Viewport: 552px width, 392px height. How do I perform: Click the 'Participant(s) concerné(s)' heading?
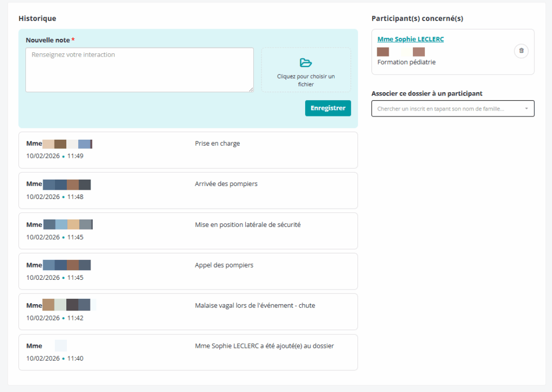pyautogui.click(x=417, y=18)
